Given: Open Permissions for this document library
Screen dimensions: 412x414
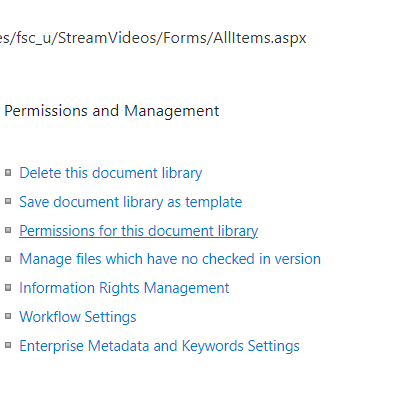Looking at the screenshot, I should click(139, 231).
